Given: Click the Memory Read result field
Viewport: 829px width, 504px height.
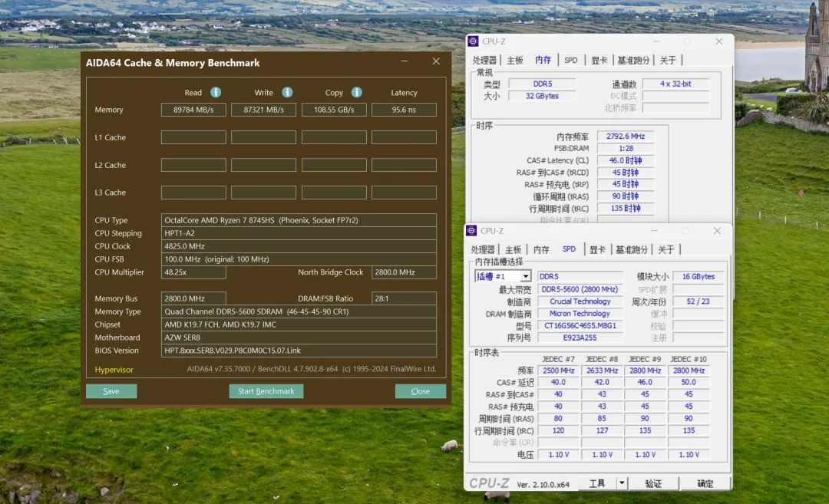Looking at the screenshot, I should tap(193, 110).
